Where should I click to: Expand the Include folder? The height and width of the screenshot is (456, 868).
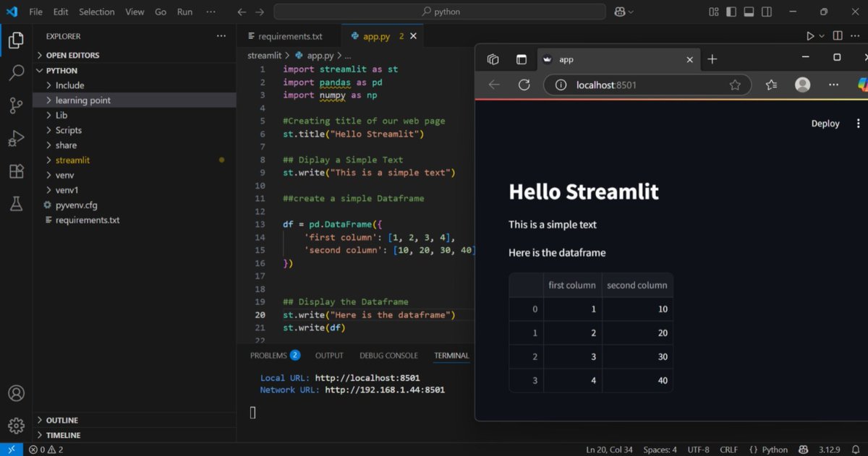[x=135, y=85]
